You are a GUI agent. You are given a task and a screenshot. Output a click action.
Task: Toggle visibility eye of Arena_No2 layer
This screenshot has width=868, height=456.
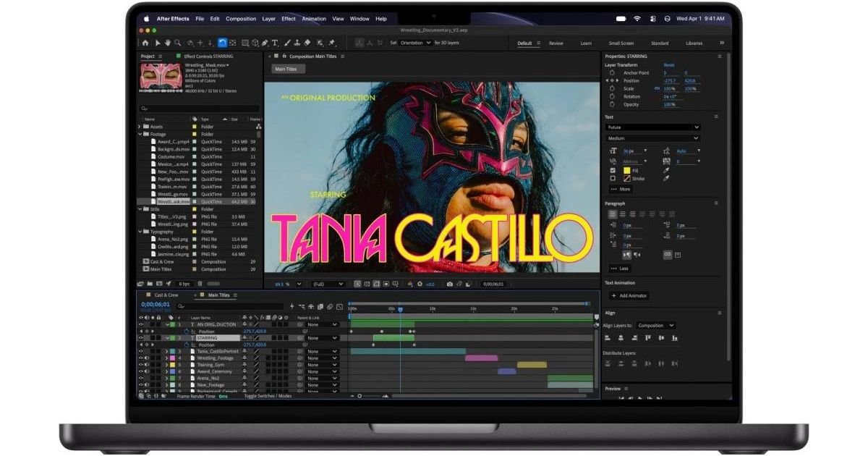(141, 378)
